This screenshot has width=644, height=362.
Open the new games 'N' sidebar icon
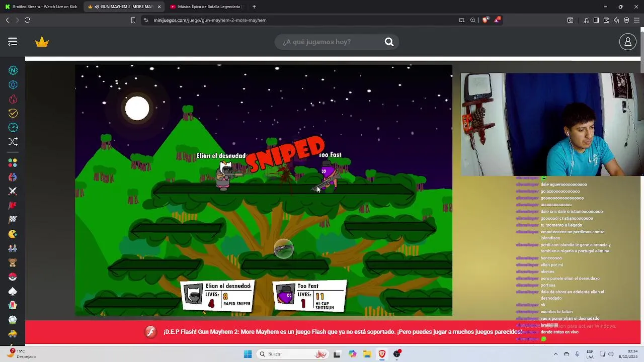click(x=13, y=70)
